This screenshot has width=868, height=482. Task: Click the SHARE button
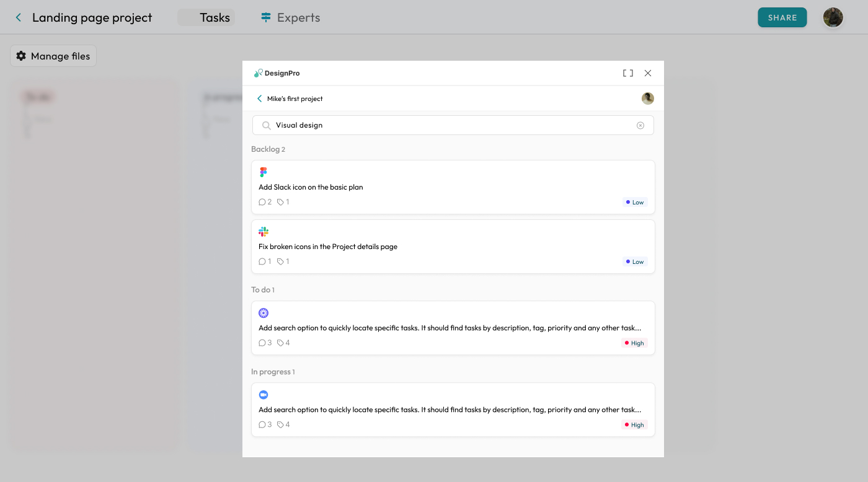click(782, 17)
